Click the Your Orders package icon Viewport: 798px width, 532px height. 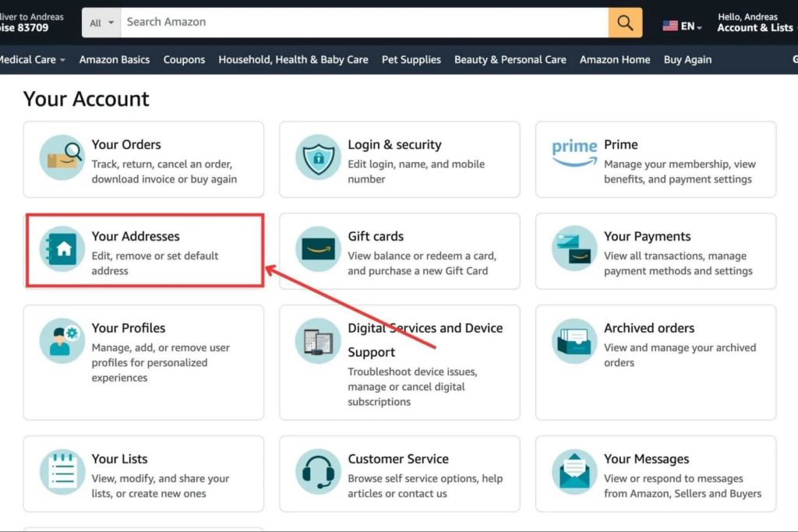[x=62, y=157]
